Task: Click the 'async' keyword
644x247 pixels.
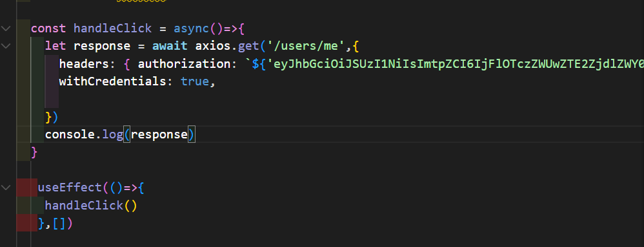Action: [x=192, y=28]
